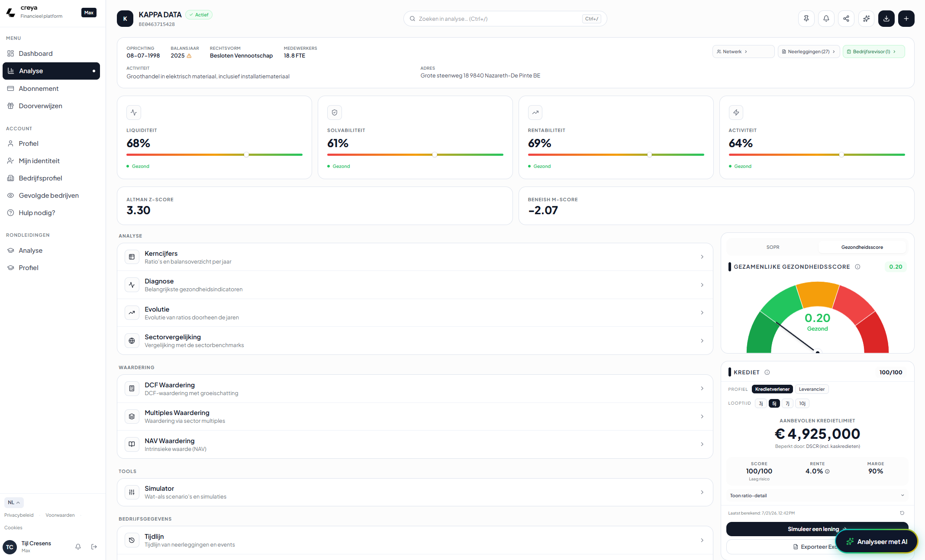Click the Max plan badge

tap(89, 13)
